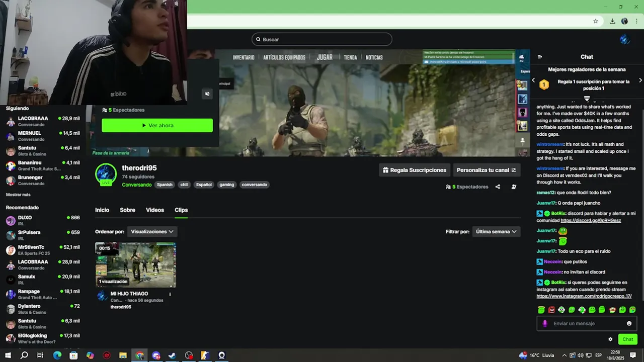
Task: Select the conversando tag
Action: pos(254,185)
